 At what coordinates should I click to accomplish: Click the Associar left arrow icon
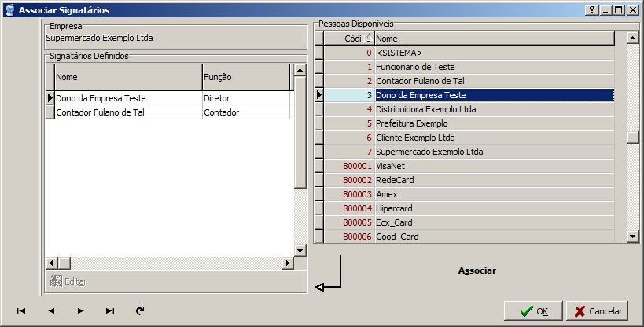click(x=328, y=274)
